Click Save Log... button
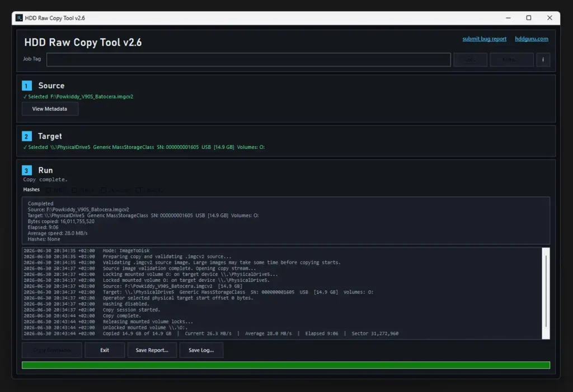The height and width of the screenshot is (392, 573). (201, 350)
